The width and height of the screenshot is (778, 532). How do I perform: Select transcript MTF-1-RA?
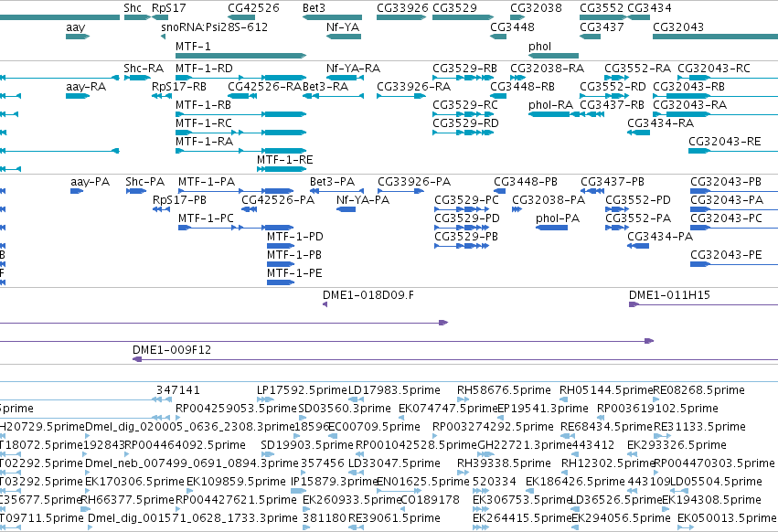pyautogui.click(x=240, y=151)
